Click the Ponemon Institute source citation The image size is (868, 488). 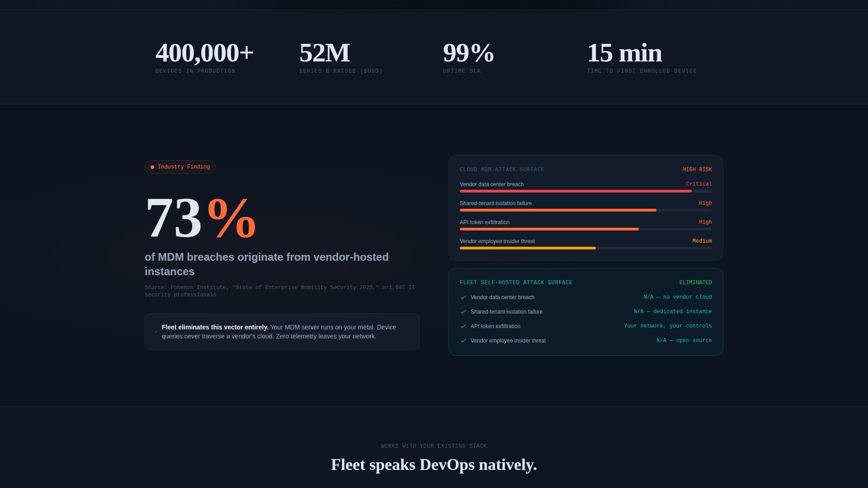coord(279,291)
